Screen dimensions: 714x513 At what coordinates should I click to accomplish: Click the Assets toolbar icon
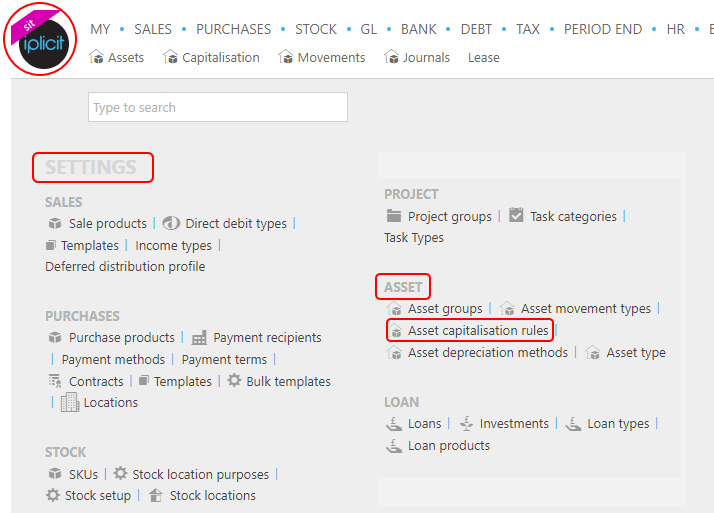[96, 57]
